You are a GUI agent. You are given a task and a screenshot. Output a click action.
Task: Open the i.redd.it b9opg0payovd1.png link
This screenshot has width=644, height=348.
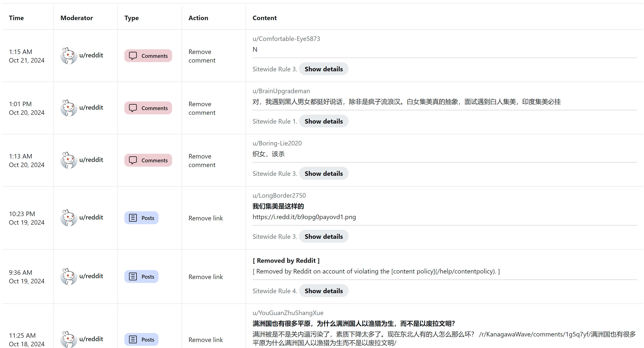[304, 217]
